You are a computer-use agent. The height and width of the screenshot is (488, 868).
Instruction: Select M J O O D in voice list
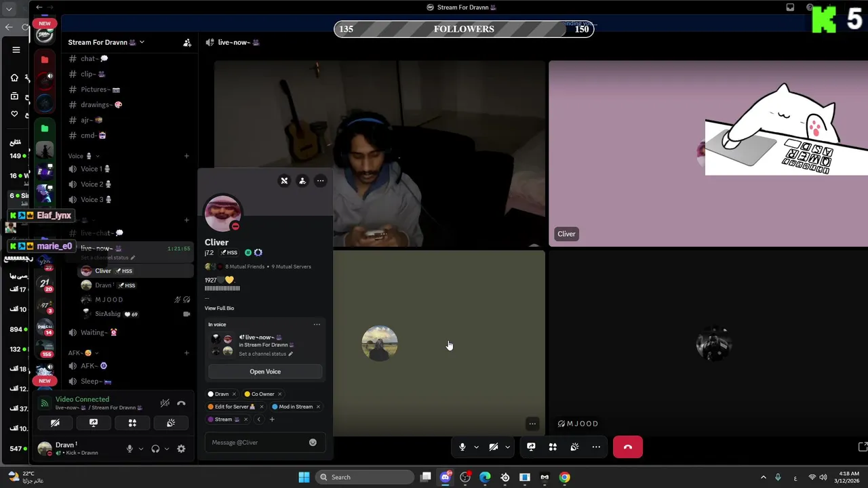click(136, 300)
